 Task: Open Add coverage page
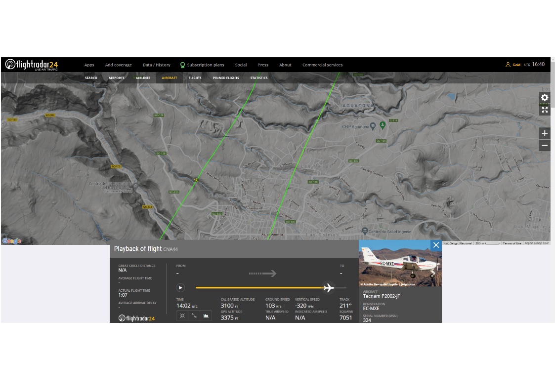[x=118, y=65]
